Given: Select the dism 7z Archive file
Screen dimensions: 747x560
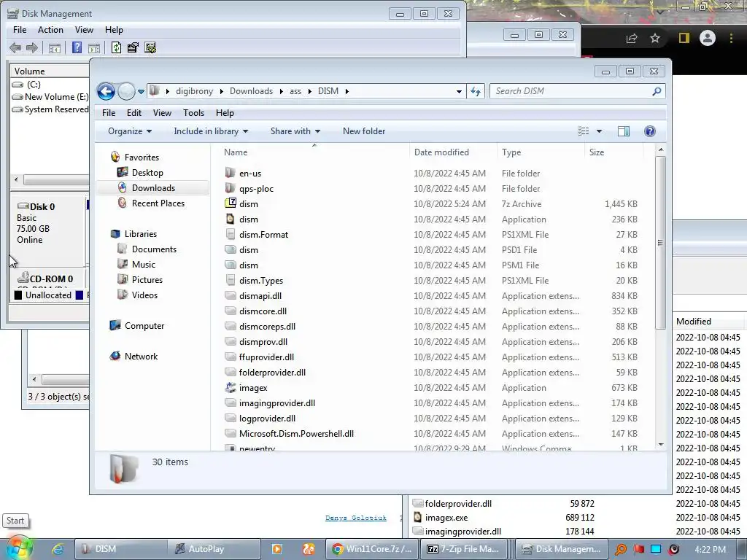Looking at the screenshot, I should point(249,204).
